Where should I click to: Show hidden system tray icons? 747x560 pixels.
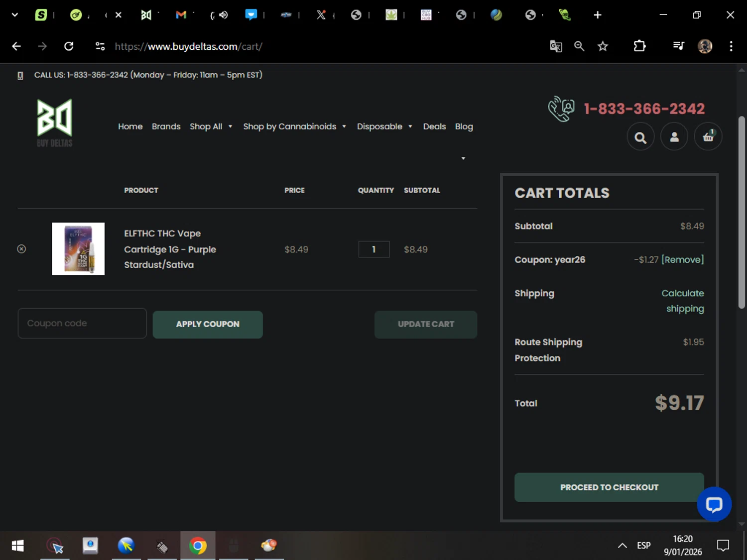622,546
